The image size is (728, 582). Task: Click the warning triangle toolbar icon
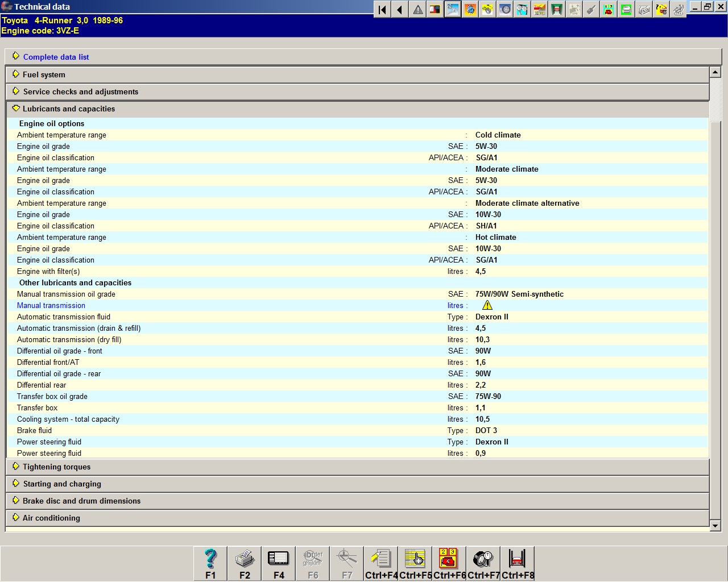(417, 10)
